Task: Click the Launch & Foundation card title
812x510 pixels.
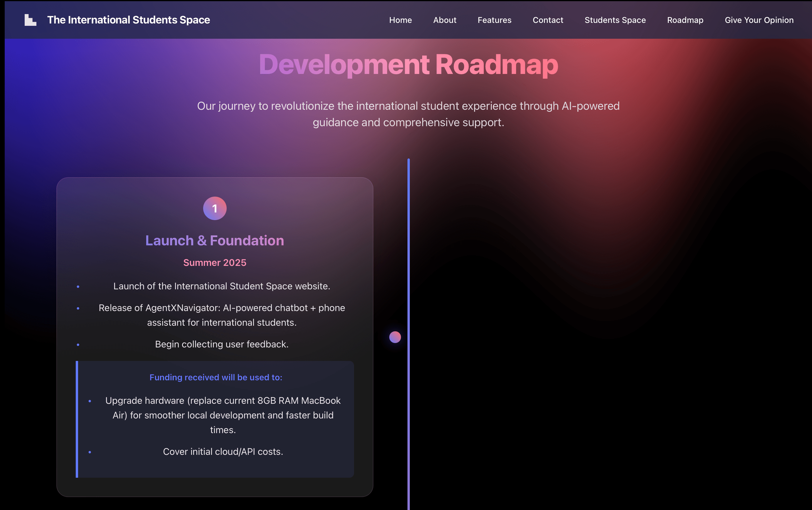Action: click(x=215, y=241)
